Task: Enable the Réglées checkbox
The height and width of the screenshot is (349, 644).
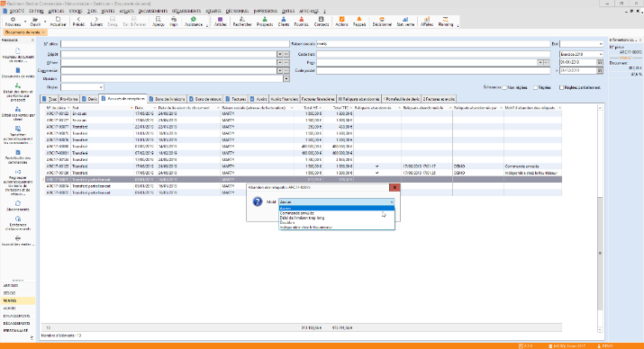Action: 535,87
